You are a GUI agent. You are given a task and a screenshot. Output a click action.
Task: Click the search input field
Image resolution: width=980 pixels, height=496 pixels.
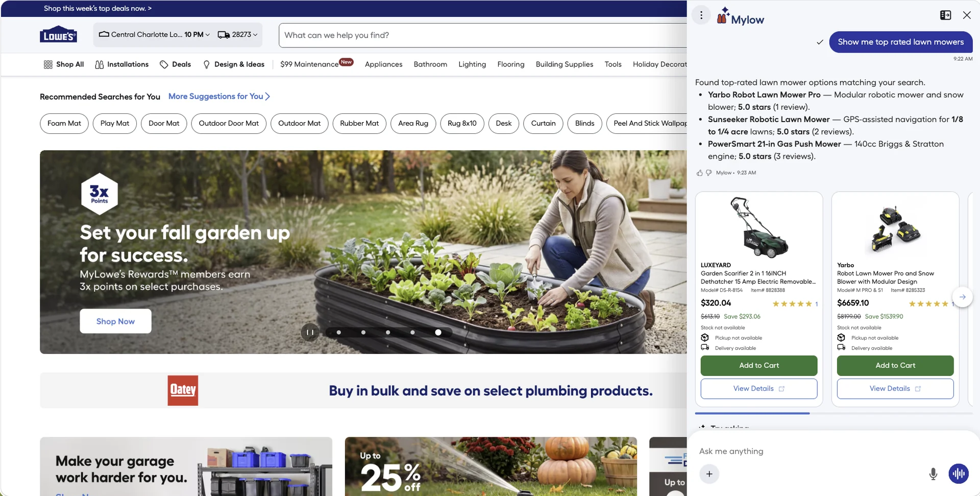pyautogui.click(x=482, y=35)
